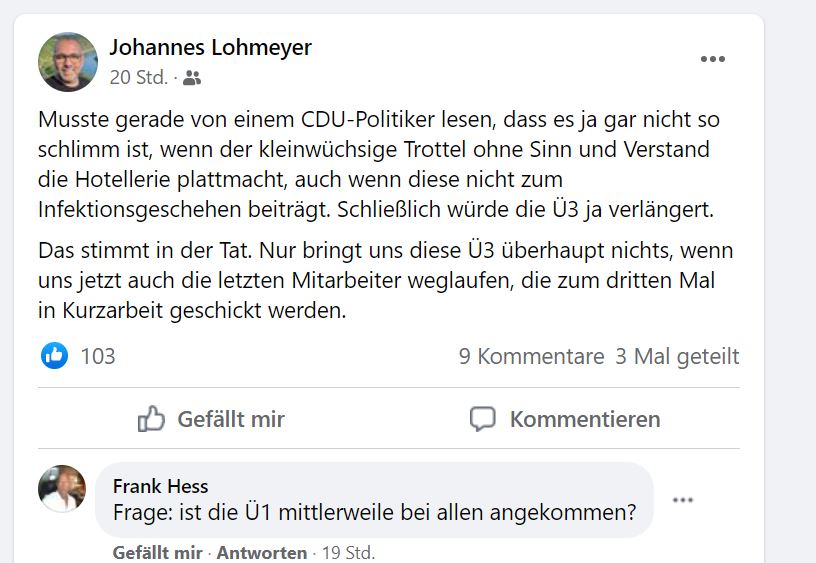
Task: Click the comment text about Ü1
Action: pyautogui.click(x=374, y=514)
